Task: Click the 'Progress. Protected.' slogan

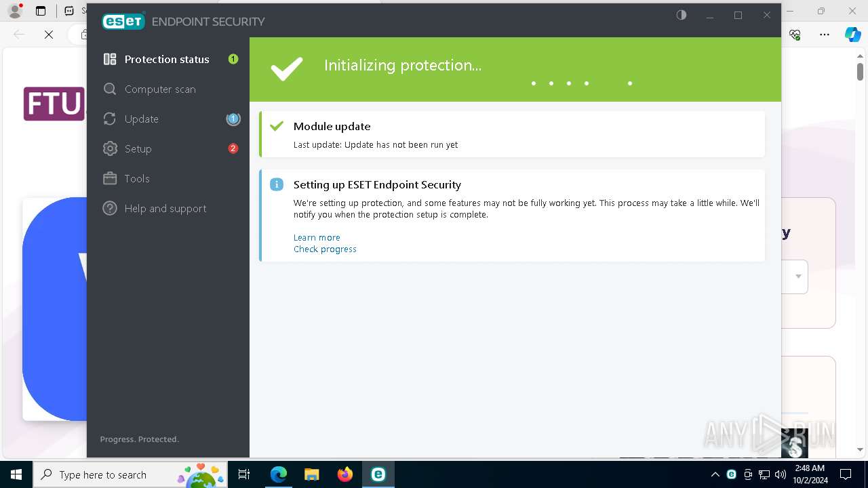Action: 140,439
